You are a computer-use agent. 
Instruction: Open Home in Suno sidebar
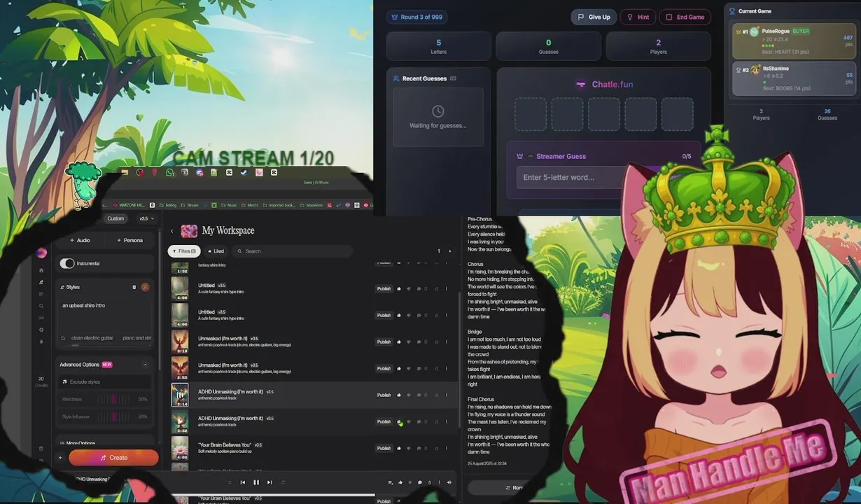(41, 270)
